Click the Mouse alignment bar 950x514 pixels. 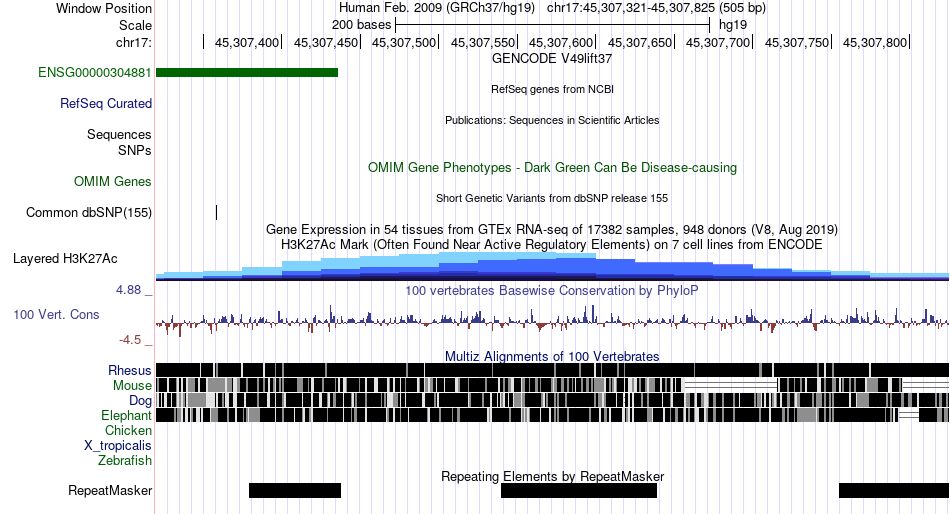pos(552,385)
